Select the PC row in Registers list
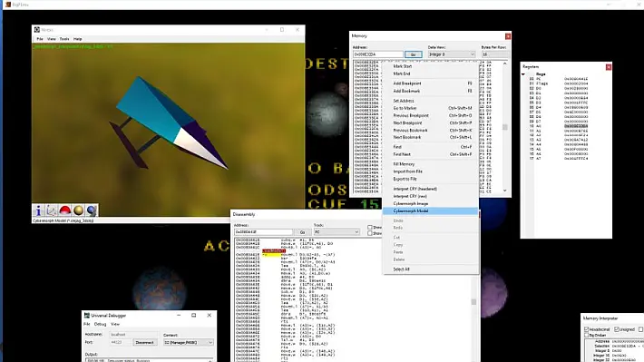Viewport: 644px width, 362px height. pos(559,79)
